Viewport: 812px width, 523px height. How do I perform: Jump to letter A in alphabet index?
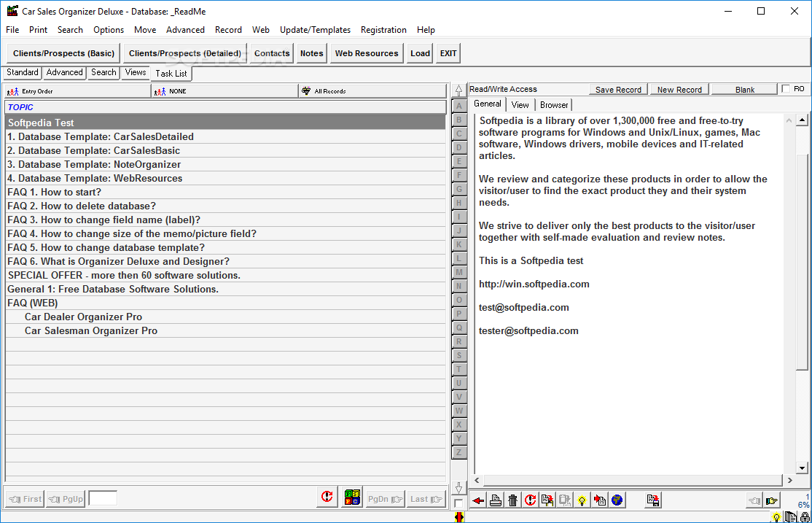click(458, 106)
